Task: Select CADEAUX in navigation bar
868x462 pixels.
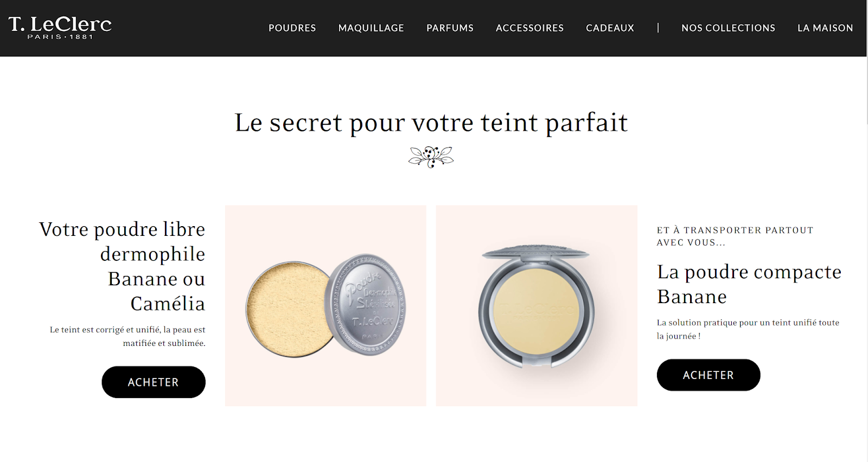Action: [x=610, y=28]
